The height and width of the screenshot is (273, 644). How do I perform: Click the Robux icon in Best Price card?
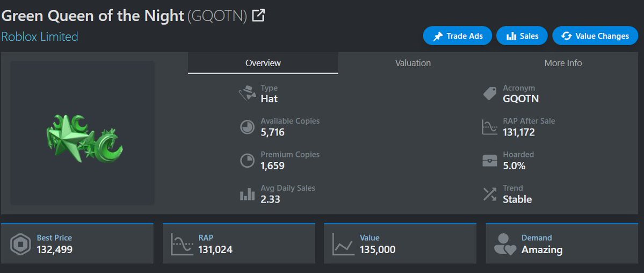point(19,244)
